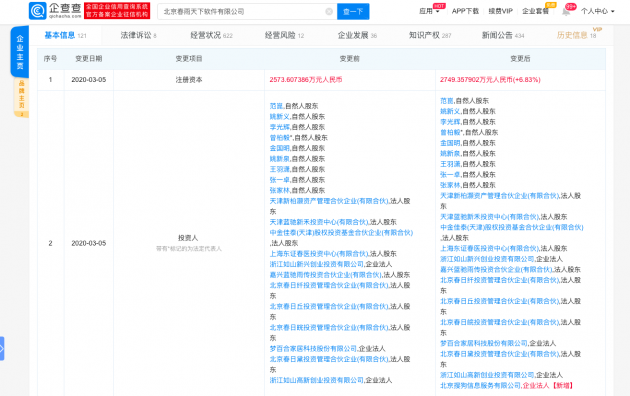Open 曾柏毅 in the 变更后 column
Viewport: 630px width, 396px height.
[x=450, y=132]
